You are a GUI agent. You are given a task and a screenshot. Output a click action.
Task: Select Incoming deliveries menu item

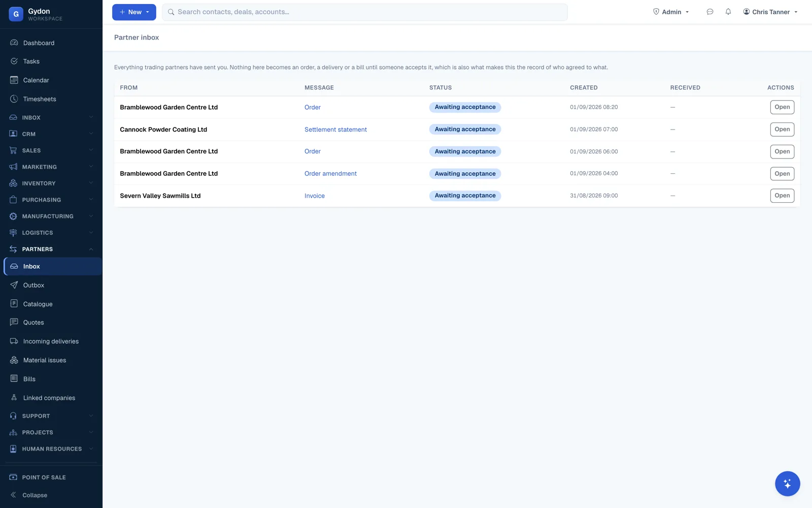pyautogui.click(x=51, y=341)
